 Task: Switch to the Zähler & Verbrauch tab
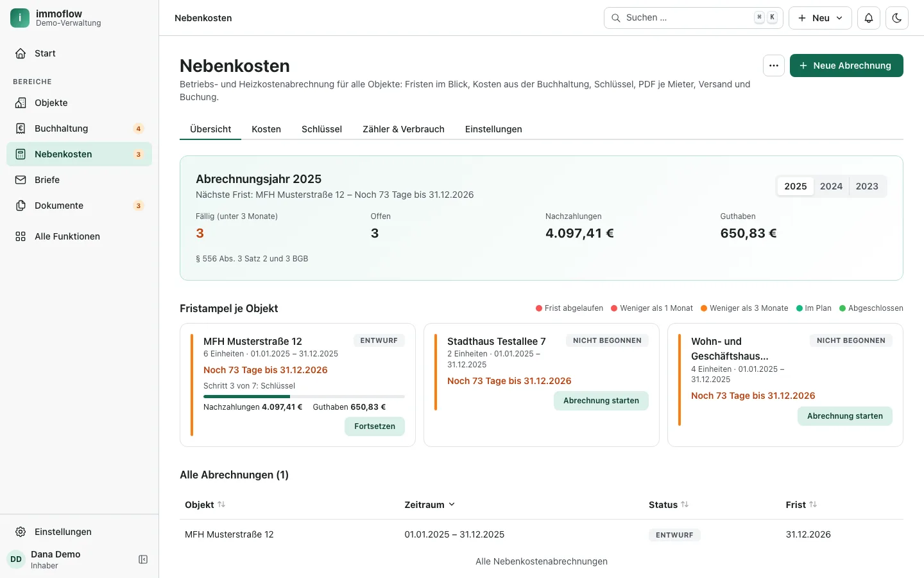(404, 129)
